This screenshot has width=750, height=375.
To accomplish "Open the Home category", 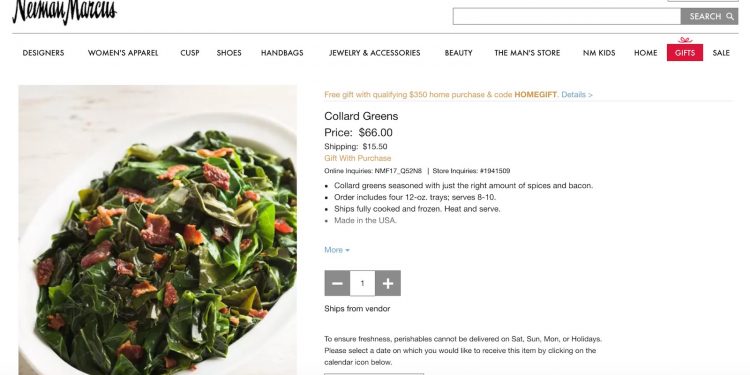I will tap(645, 53).
